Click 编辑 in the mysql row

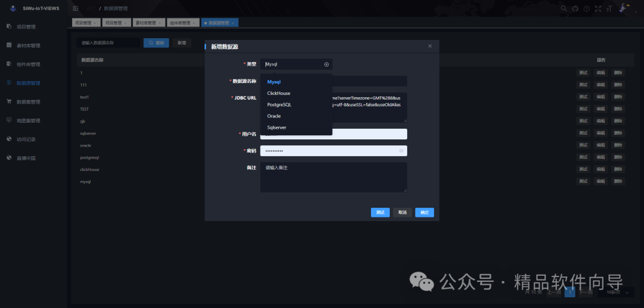(x=601, y=181)
